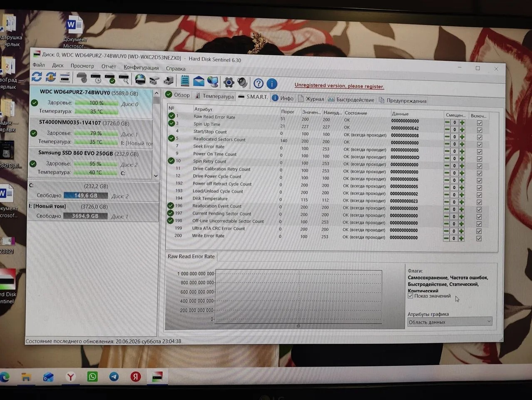The image size is (532, 400).
Task: Switch to the Предупреждения tab
Action: point(403,101)
